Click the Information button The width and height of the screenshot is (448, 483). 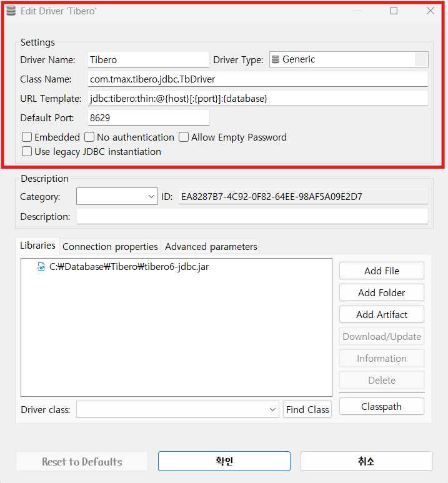point(381,358)
